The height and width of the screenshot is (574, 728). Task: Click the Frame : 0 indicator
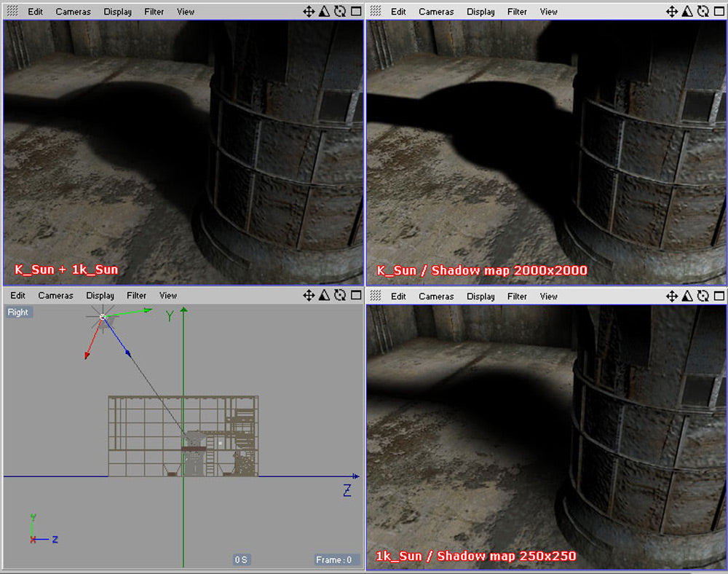tap(334, 559)
